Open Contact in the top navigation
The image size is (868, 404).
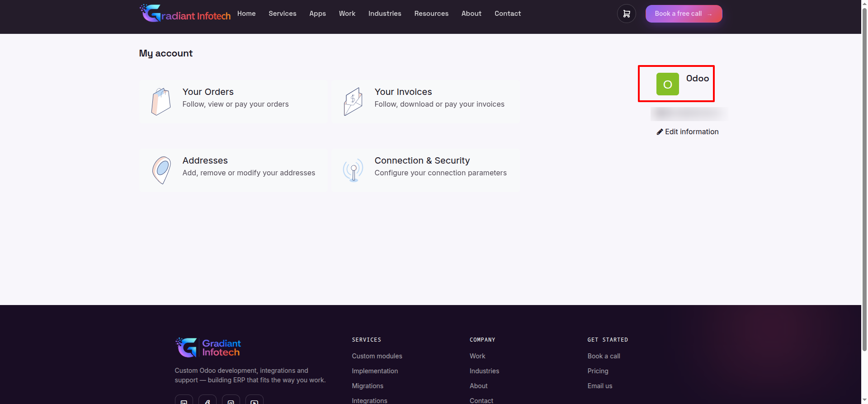pyautogui.click(x=508, y=14)
